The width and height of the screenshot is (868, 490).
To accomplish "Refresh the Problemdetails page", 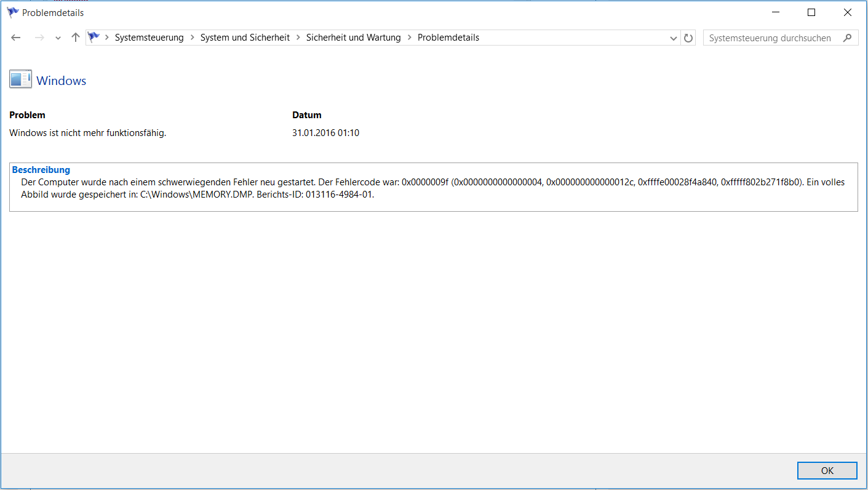I will [688, 38].
